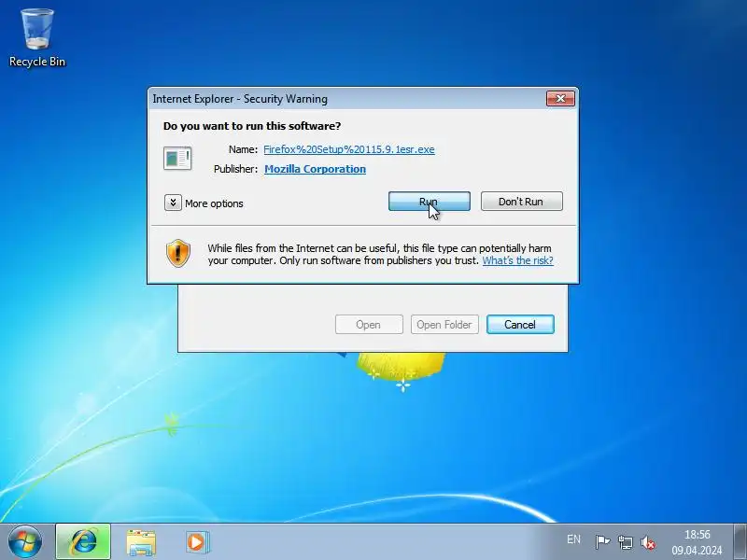Viewport: 747px width, 560px height.
Task: Launch Windows Media Player from taskbar
Action: 197,542
